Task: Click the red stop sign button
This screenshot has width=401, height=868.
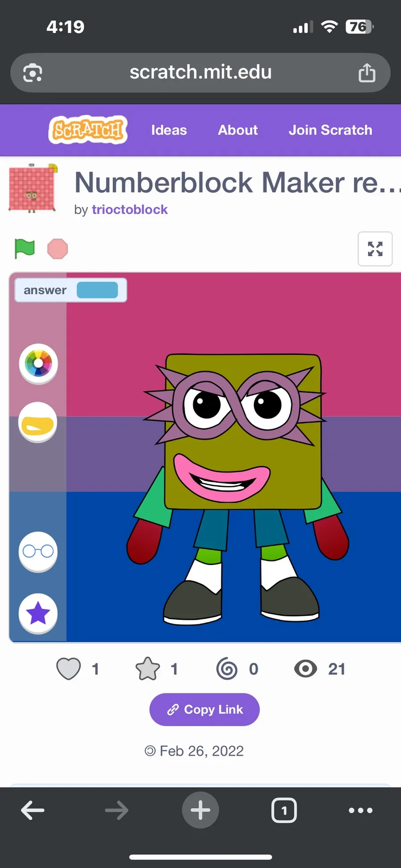Action: click(x=57, y=249)
